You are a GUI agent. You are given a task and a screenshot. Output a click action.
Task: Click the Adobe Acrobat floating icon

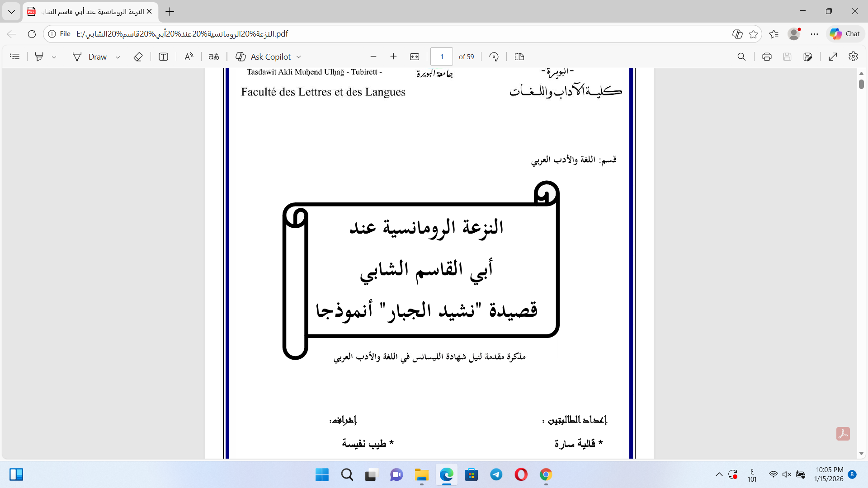[x=843, y=434]
